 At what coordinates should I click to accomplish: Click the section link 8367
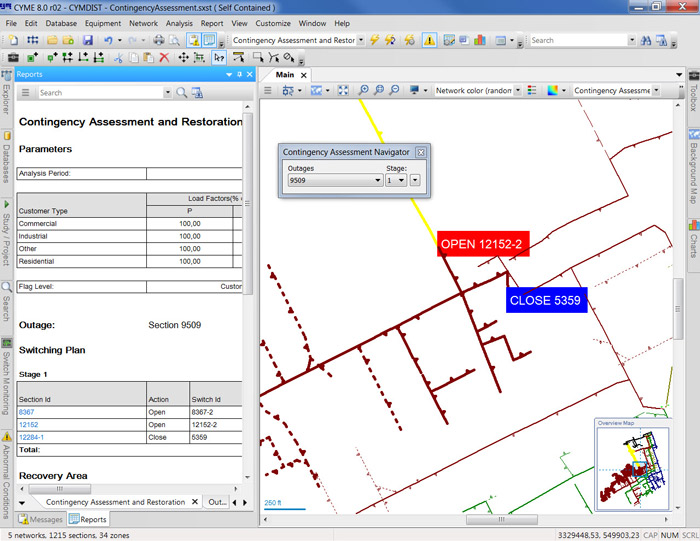coord(27,412)
